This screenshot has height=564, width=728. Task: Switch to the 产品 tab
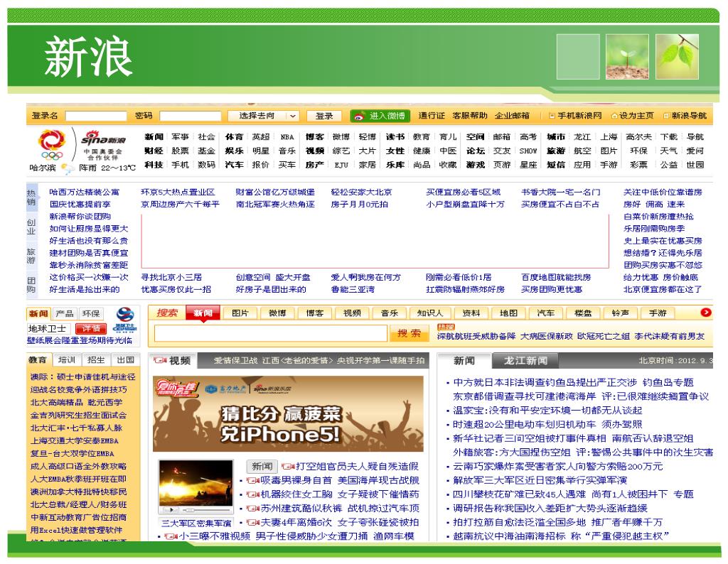64,313
